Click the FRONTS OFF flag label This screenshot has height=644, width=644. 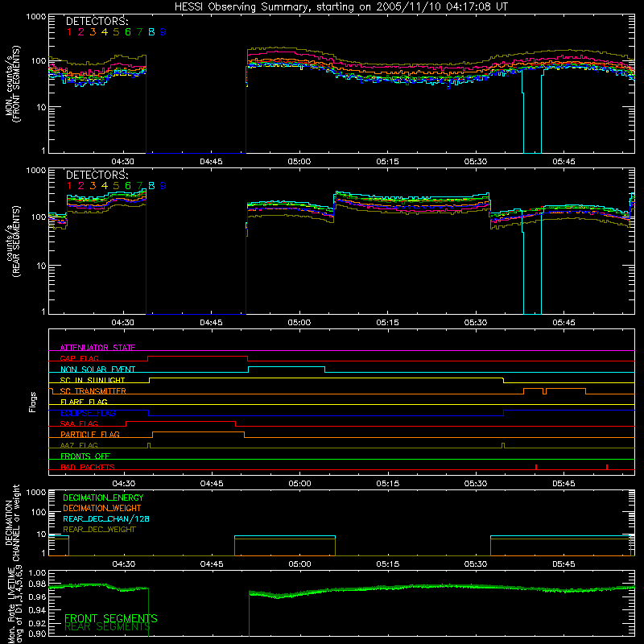(x=85, y=456)
